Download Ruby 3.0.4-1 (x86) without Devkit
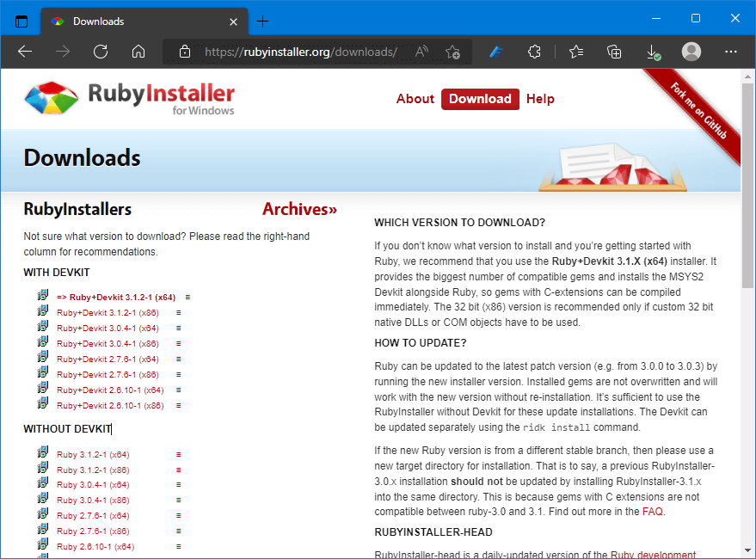Screen dimensions: 756x559 [93, 501]
